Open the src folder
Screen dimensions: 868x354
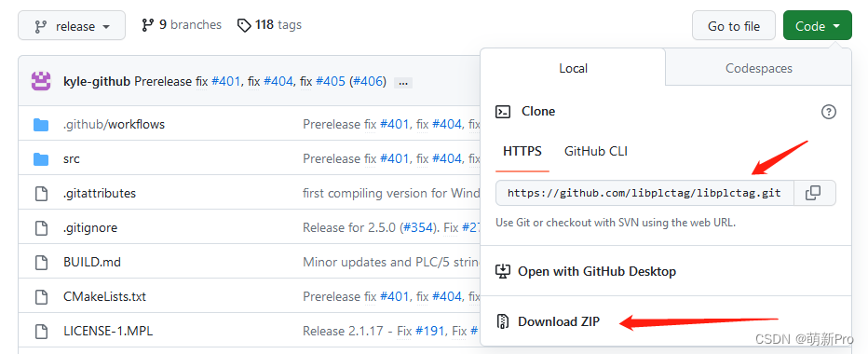pos(72,159)
